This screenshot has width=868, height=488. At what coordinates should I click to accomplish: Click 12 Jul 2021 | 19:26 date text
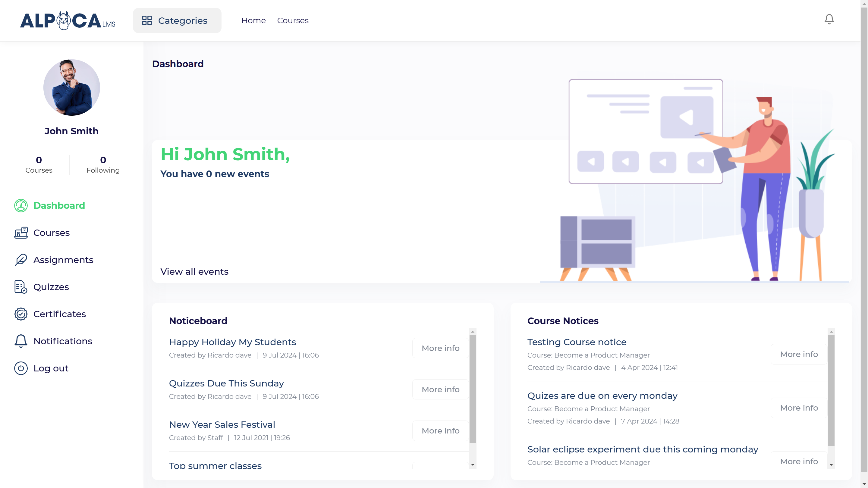262,437
